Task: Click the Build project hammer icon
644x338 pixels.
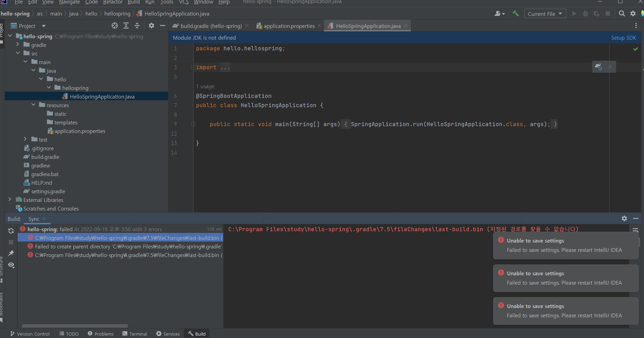Action: pos(516,13)
